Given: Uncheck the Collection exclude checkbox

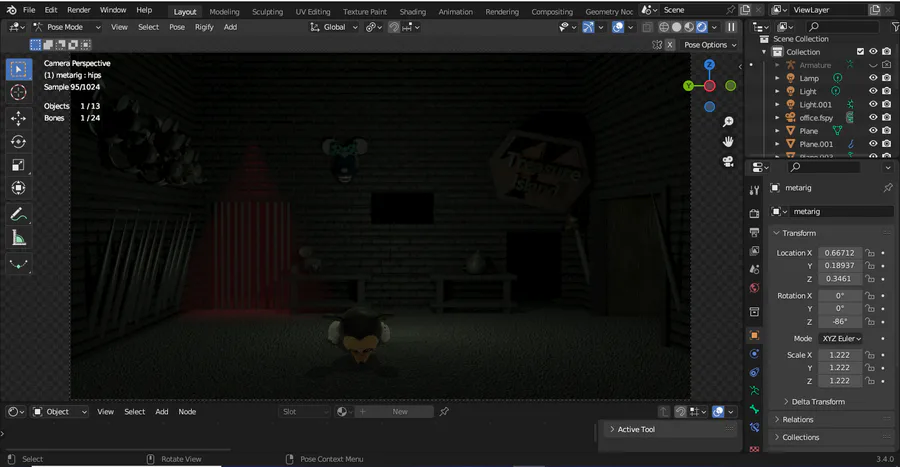Looking at the screenshot, I should (860, 52).
